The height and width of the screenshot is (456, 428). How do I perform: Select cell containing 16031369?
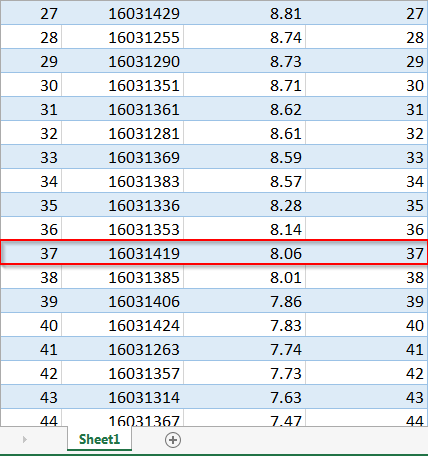(122, 158)
